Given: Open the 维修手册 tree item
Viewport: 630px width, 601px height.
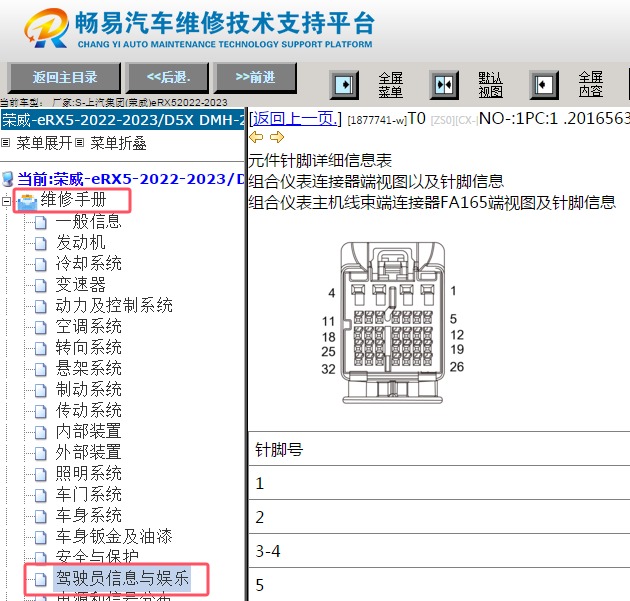Looking at the screenshot, I should 74,200.
